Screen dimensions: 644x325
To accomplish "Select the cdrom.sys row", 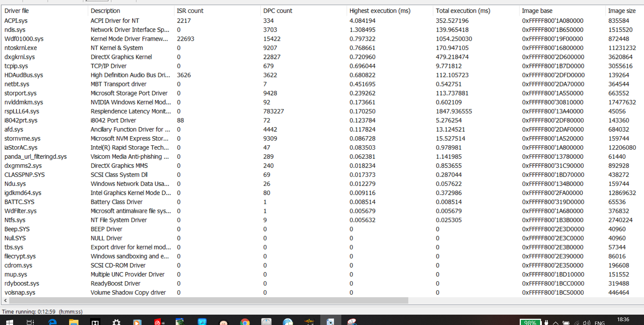I will click(x=323, y=265).
